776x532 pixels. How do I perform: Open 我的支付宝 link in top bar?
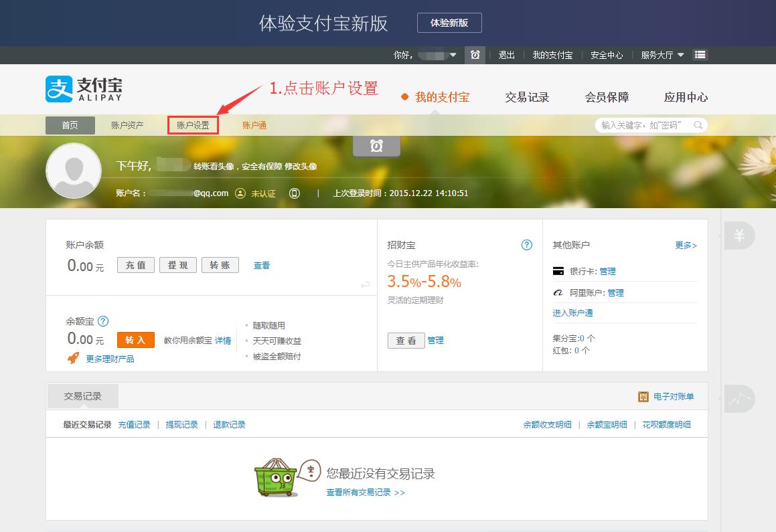click(552, 55)
